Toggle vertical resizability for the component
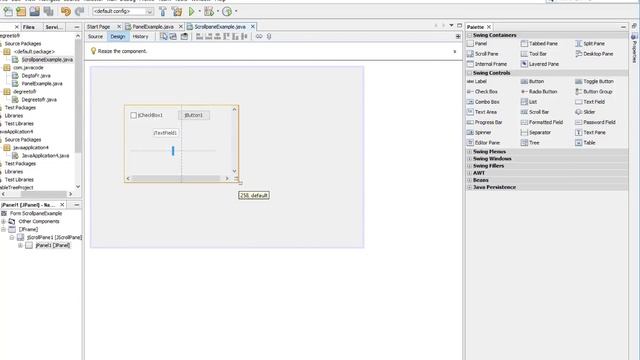The height and width of the screenshot is (360, 640). [x=269, y=36]
